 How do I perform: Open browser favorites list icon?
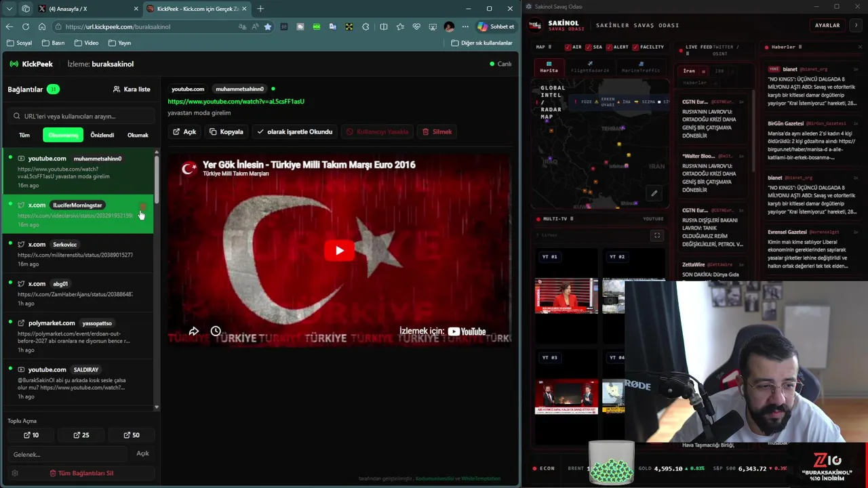400,26
